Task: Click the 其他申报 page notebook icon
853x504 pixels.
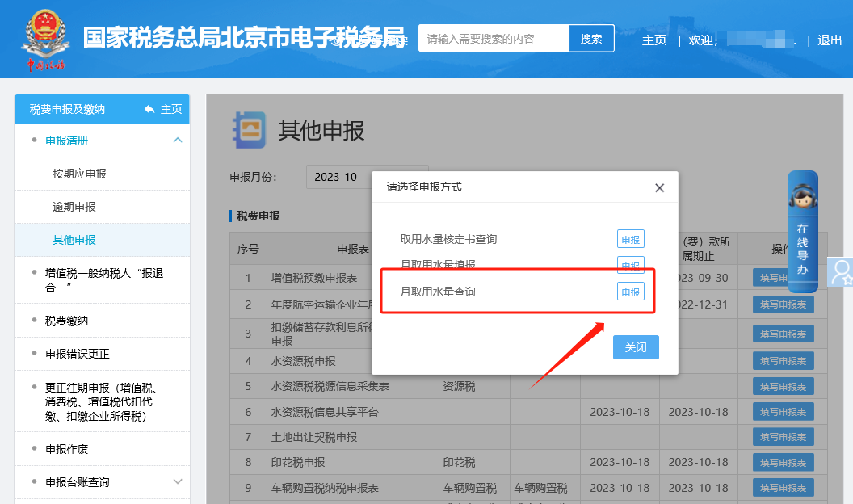Action: coord(249,130)
